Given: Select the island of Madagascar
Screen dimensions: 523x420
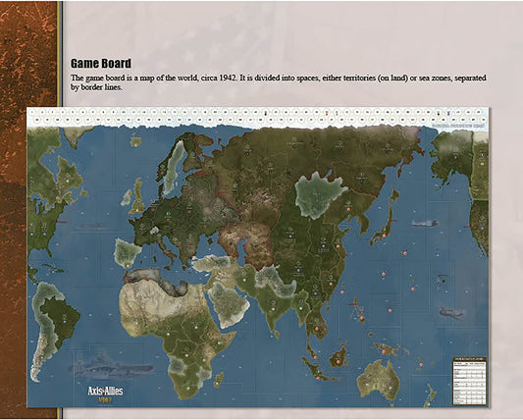Looking at the screenshot, I should click(218, 380).
